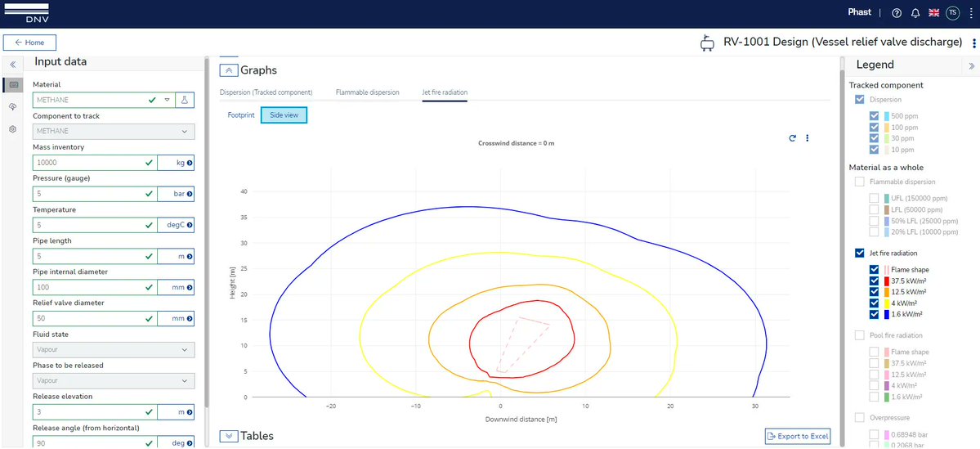Toggle the Dispersion checkbox in legend

860,100
